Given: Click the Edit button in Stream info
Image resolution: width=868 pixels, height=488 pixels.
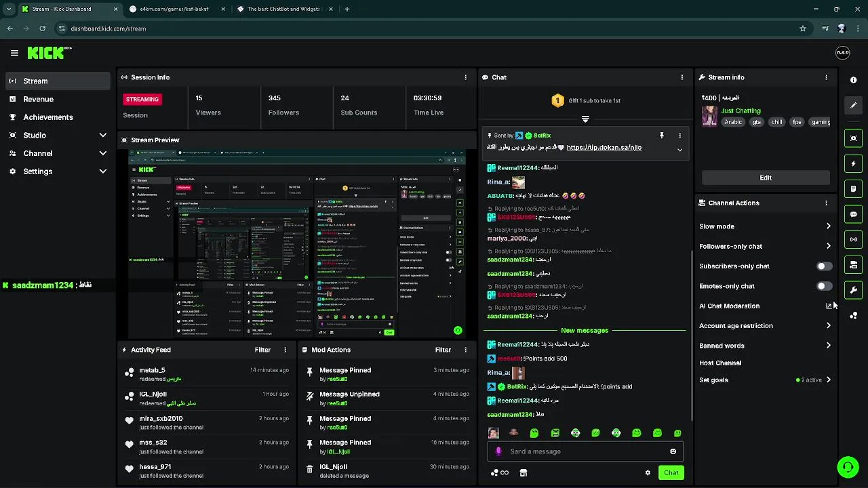Looking at the screenshot, I should point(766,178).
